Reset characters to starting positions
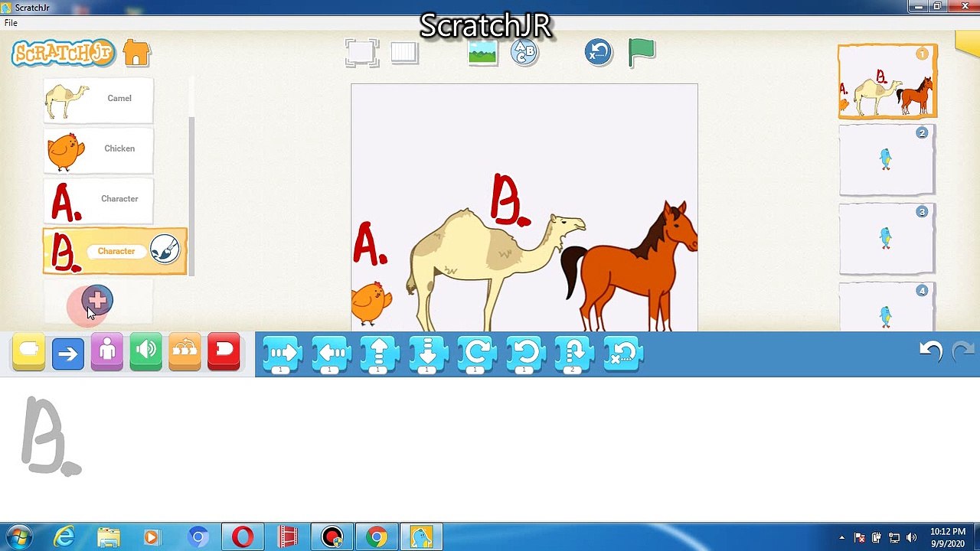 click(599, 53)
